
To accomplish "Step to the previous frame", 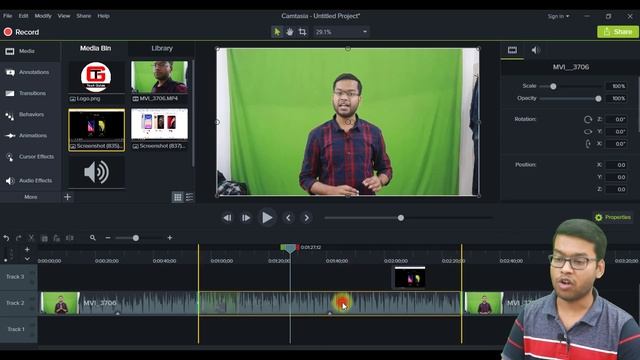I will pyautogui.click(x=227, y=218).
